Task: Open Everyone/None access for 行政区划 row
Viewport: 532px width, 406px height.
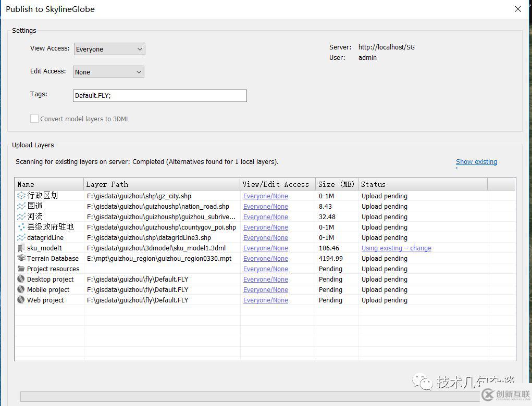Action: pos(266,196)
